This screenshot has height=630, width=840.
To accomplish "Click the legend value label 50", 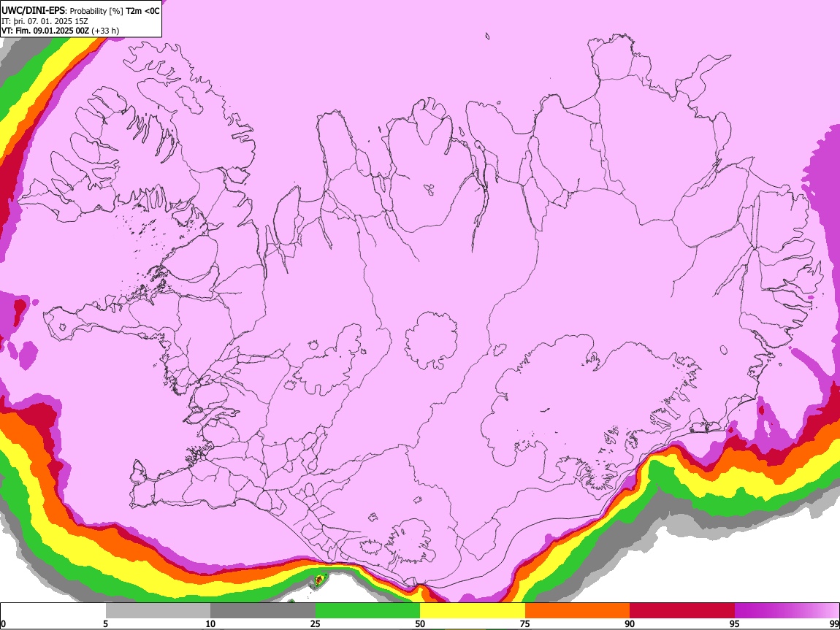I will click(x=420, y=623).
